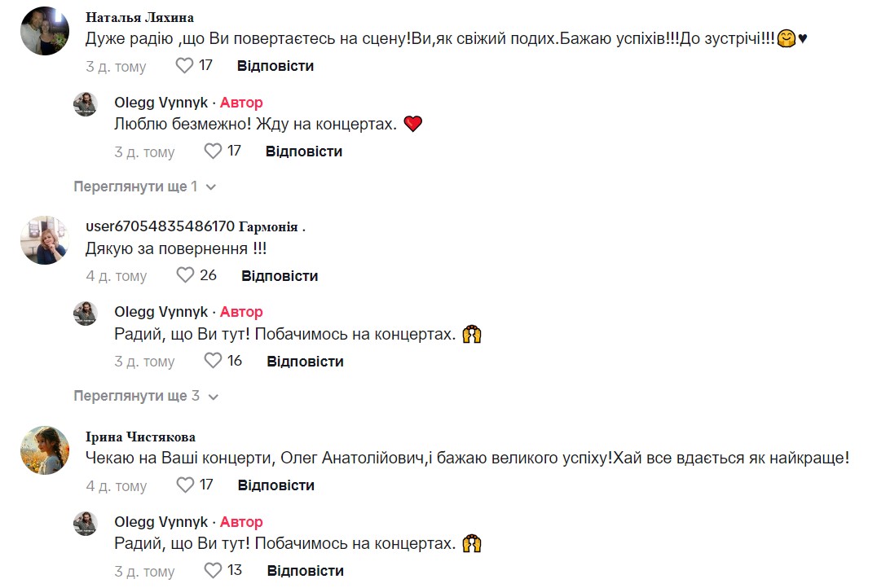Open Наталья Ляхина's profile avatar
877x588 pixels.
point(45,31)
